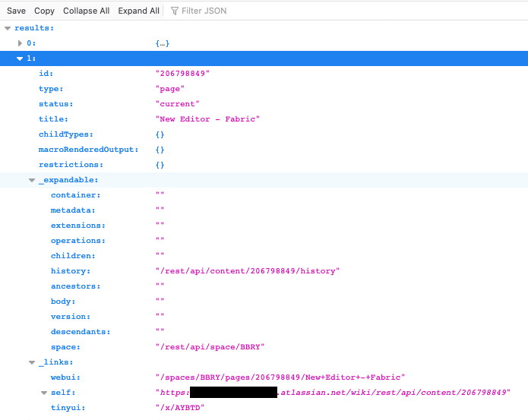Click the results label
Viewport: 528px width, 420px height.
click(34, 28)
